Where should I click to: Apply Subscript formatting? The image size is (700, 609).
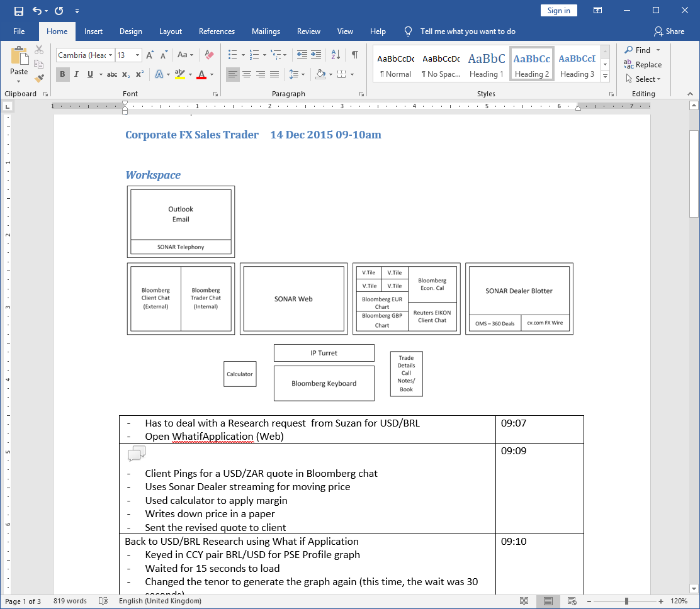(125, 74)
